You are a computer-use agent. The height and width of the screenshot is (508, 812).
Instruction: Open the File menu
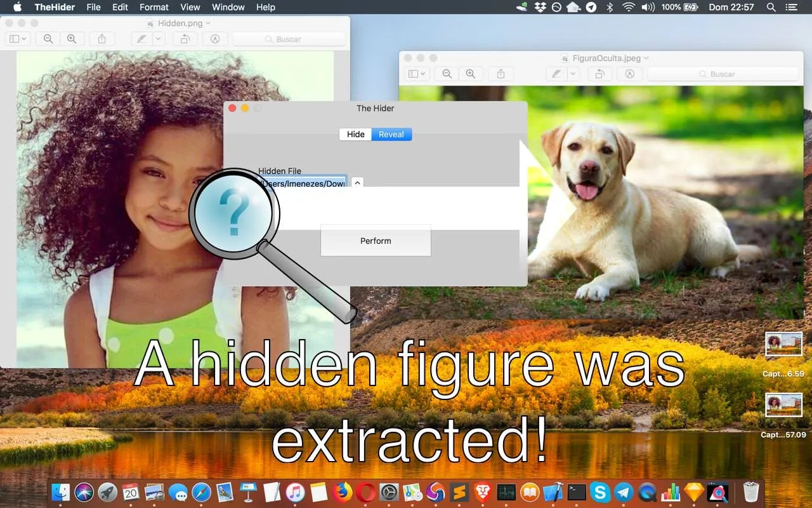tap(93, 7)
